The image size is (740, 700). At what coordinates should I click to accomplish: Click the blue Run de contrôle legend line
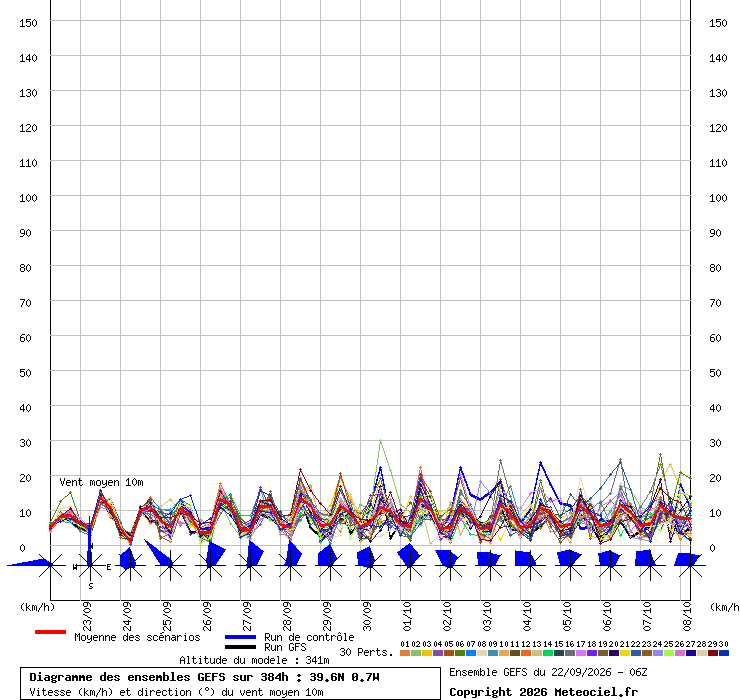[241, 637]
